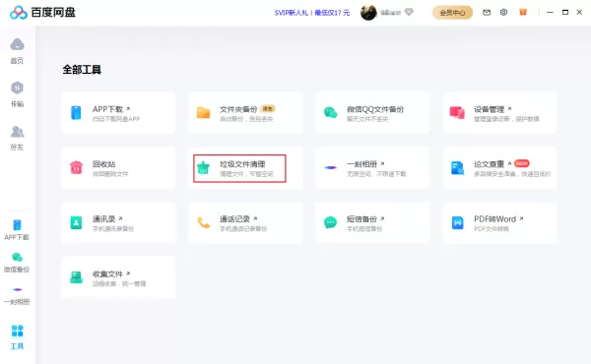Open the 微信QQ文件备份 title text
Screen dimensions: 591x364
[375, 109]
